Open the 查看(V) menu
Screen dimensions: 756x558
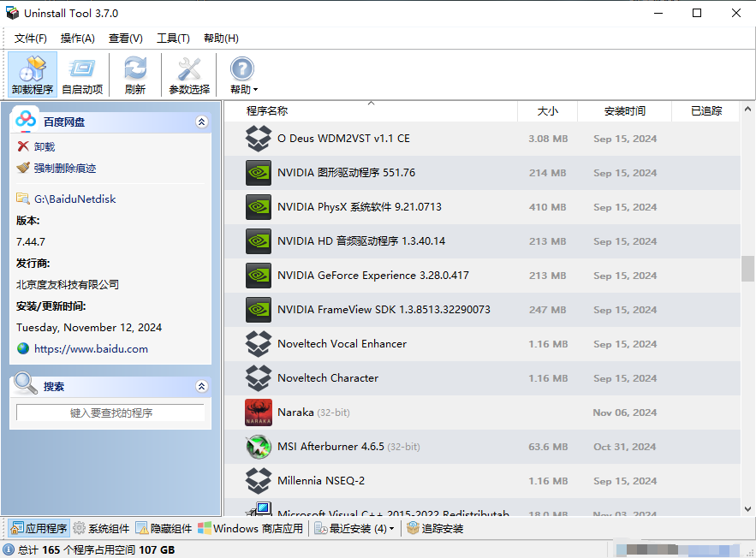tap(125, 38)
